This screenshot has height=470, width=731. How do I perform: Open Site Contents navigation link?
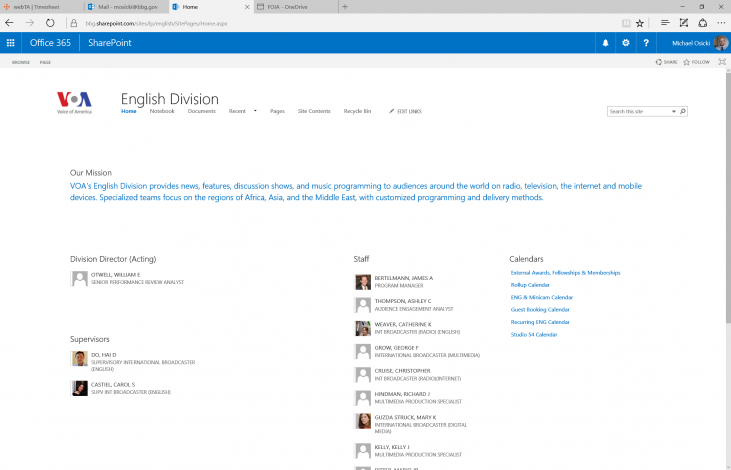click(314, 111)
